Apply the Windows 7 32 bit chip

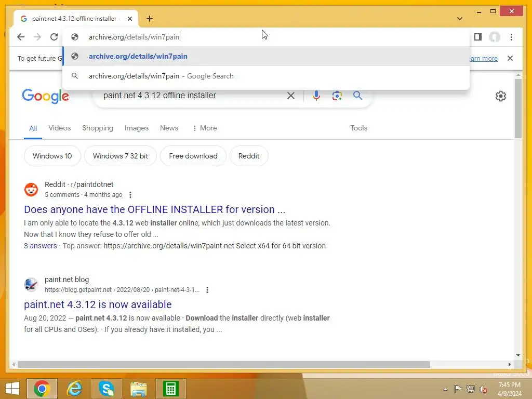121,156
